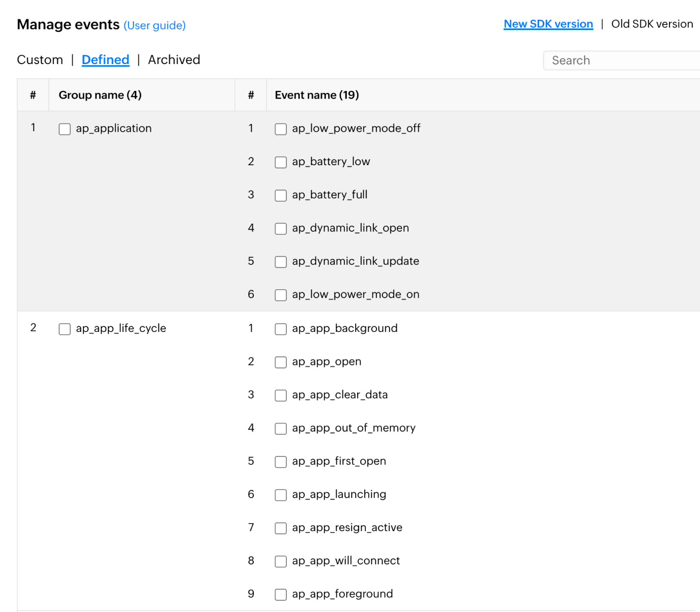
Task: Switch to the Custom tab
Action: [x=40, y=59]
